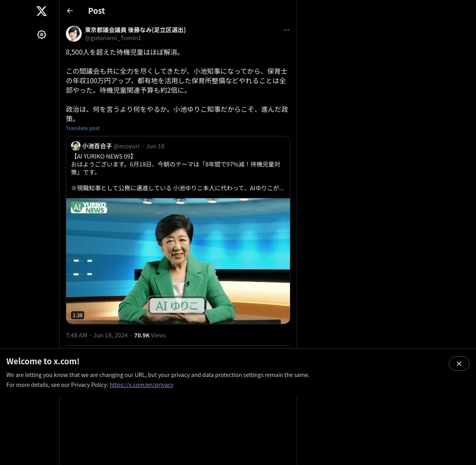The width and height of the screenshot is (476, 465).
Task: Click 小池百合子 quoted author name
Action: pos(97,146)
